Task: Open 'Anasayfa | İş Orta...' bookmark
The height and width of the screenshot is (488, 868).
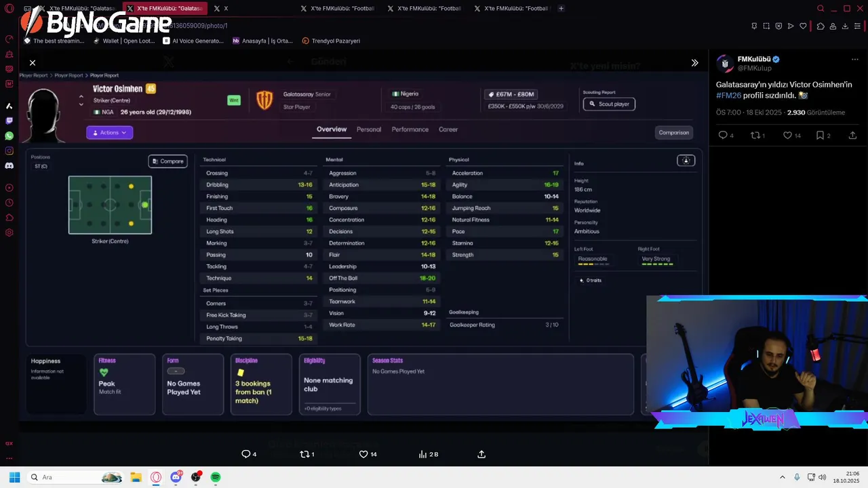Action: [262, 41]
